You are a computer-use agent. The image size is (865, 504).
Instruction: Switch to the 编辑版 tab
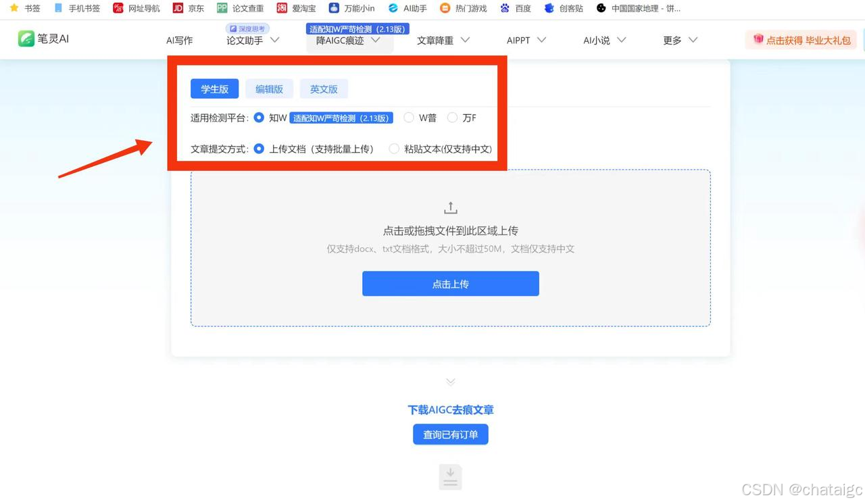coord(269,89)
